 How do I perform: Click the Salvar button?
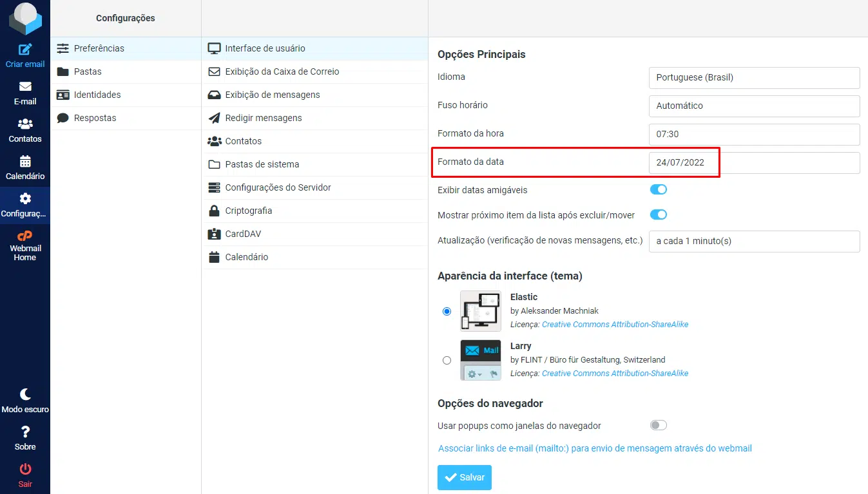coord(464,477)
